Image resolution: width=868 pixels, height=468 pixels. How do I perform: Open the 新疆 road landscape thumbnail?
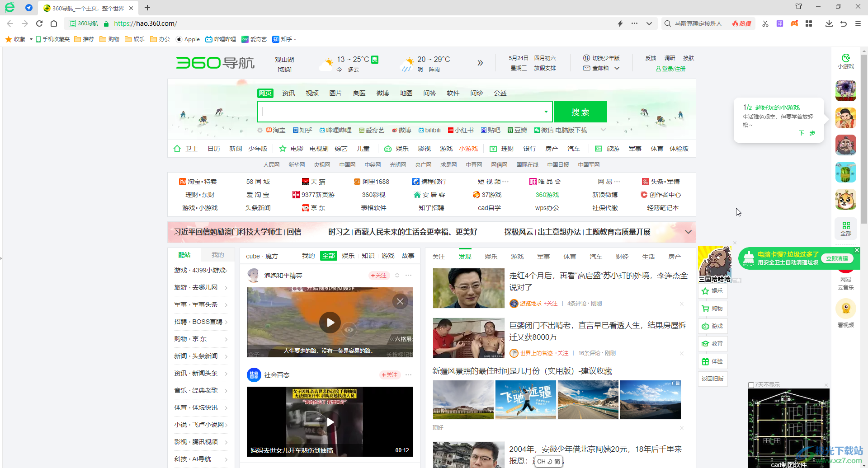point(588,400)
